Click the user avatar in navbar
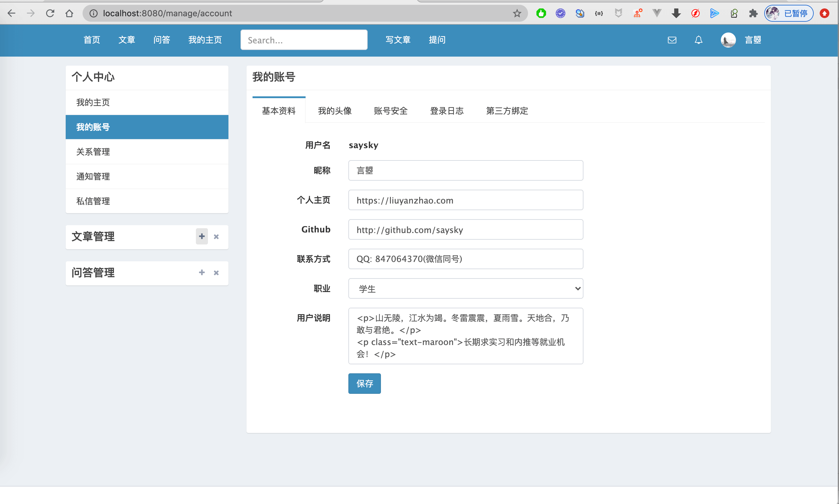This screenshot has height=504, width=839. 728,40
